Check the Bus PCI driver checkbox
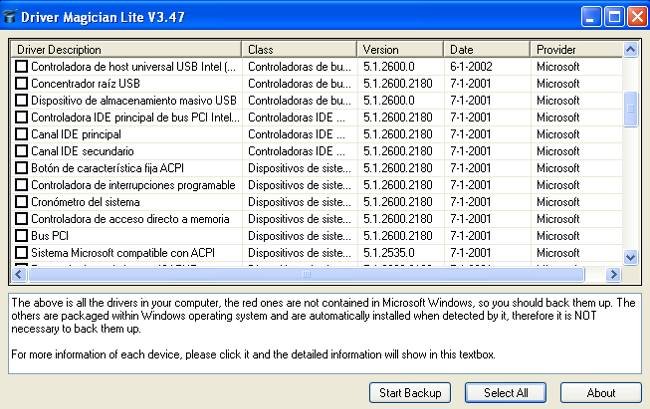 21,236
